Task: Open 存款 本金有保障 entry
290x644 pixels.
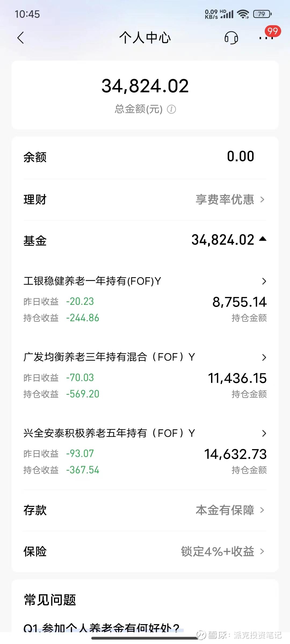Action: [230, 510]
